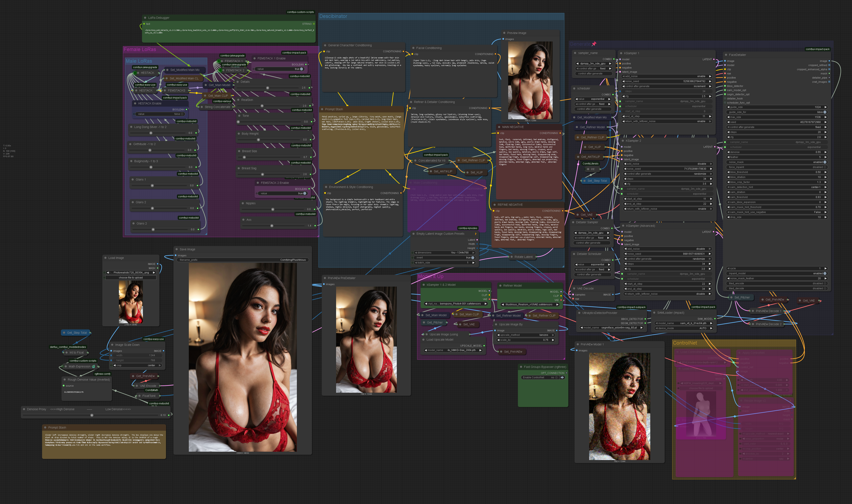Screen dimensions: 852x504
Task: Click the Set_PreVAEw node
Action: click(513, 351)
